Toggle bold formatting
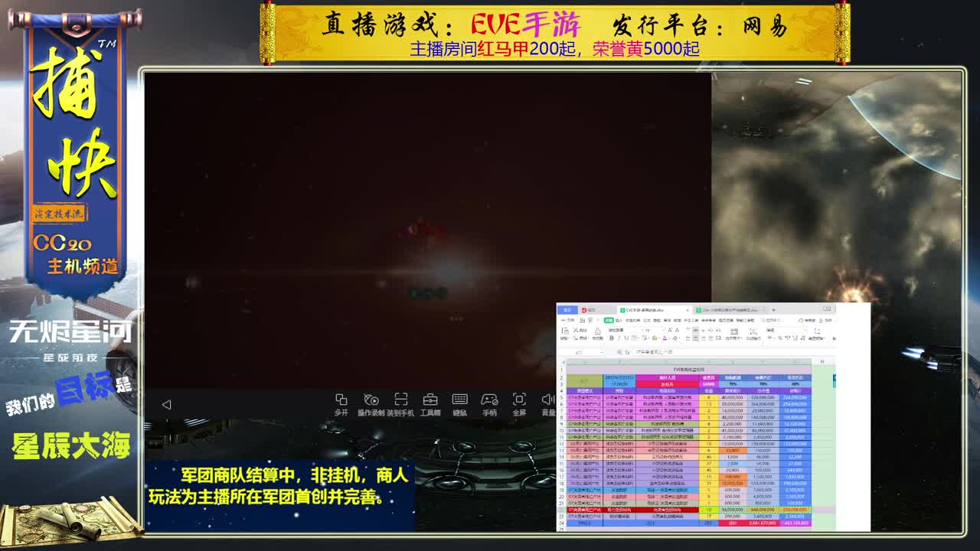This screenshot has width=980, height=551. (611, 337)
